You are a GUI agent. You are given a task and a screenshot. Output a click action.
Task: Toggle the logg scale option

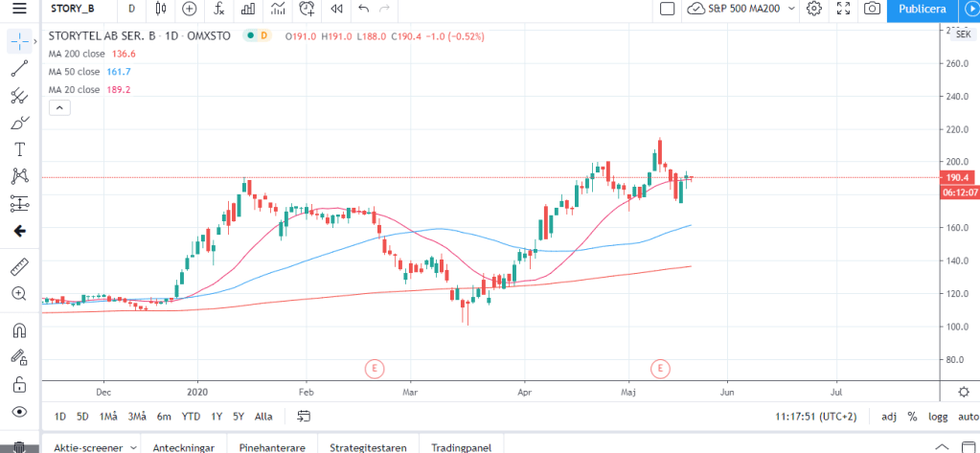pyautogui.click(x=937, y=417)
